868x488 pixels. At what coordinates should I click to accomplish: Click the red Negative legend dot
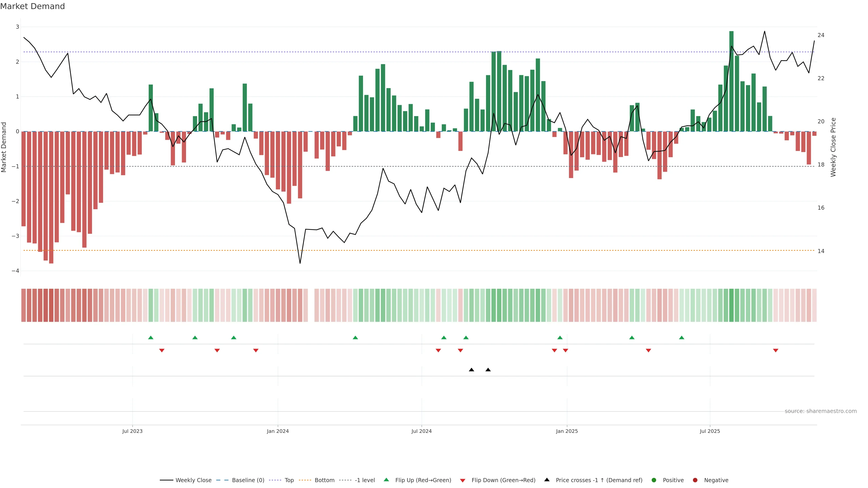point(695,480)
